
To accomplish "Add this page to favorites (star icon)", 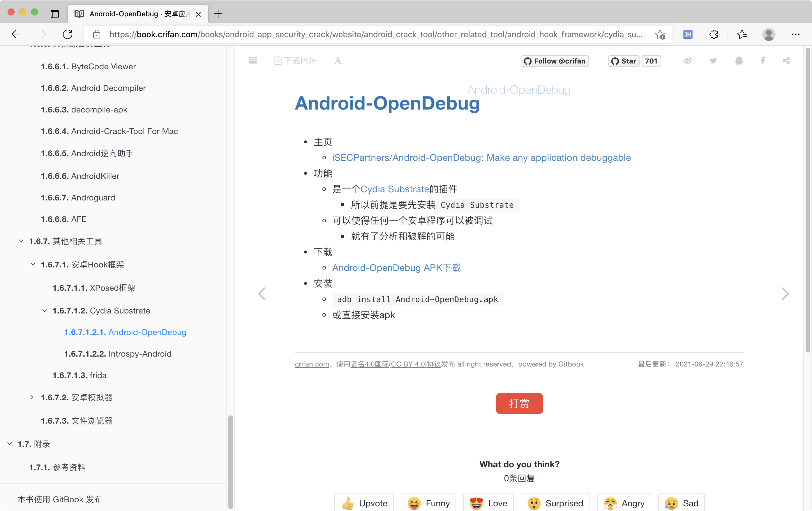I will pyautogui.click(x=660, y=34).
